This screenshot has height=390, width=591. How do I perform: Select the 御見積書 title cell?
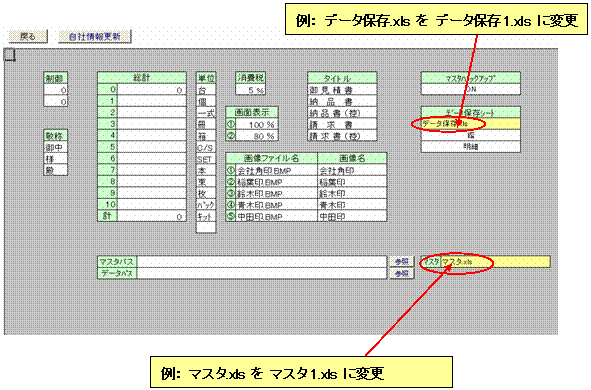pyautogui.click(x=342, y=90)
